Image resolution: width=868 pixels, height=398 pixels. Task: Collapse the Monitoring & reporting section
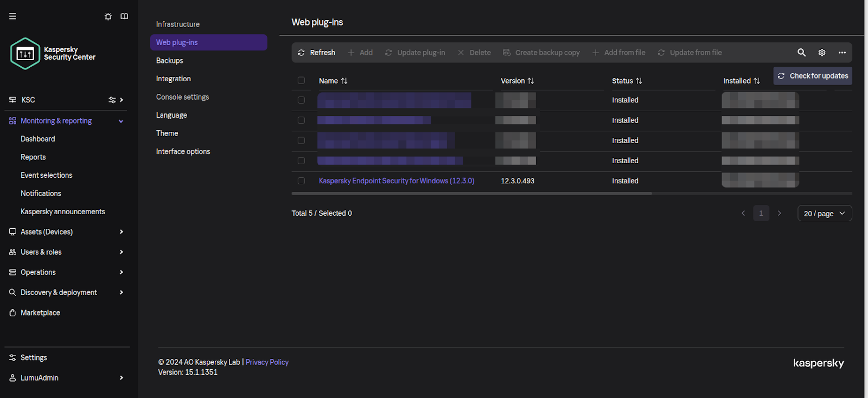120,121
